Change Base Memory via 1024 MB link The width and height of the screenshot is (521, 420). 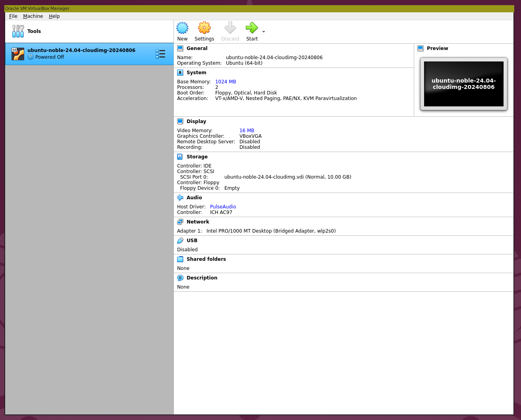tap(226, 82)
